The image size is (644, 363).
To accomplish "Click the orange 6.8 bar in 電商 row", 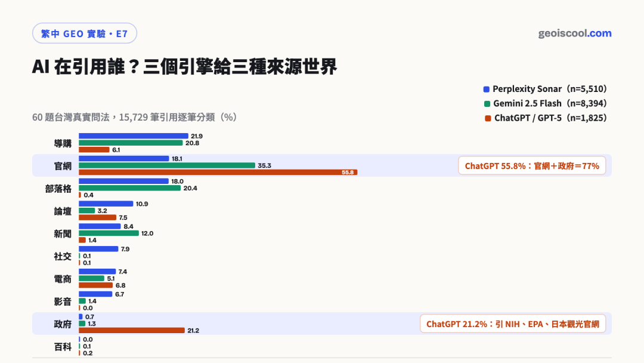I will [x=95, y=285].
